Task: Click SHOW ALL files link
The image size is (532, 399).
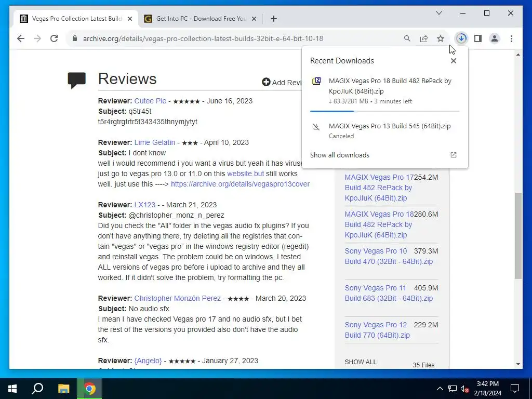Action: tap(361, 362)
